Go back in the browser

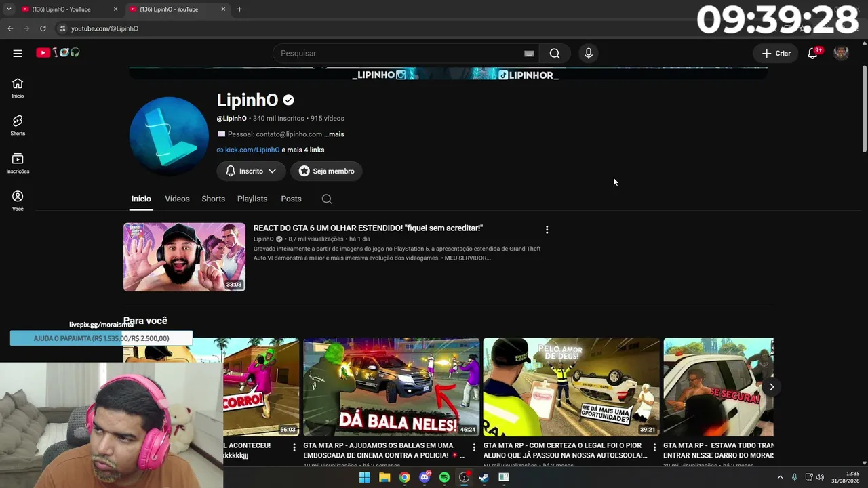click(10, 28)
